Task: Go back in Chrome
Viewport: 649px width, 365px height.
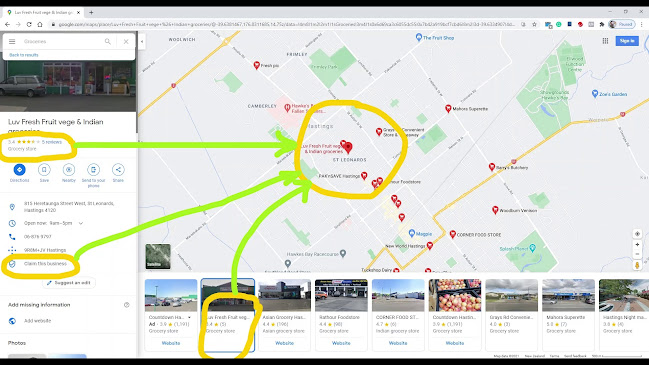Action: [x=7, y=24]
